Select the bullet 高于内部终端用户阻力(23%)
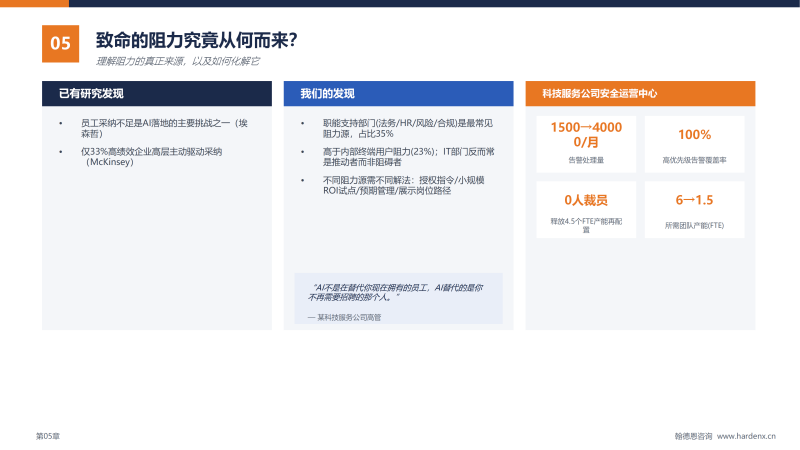 point(408,157)
